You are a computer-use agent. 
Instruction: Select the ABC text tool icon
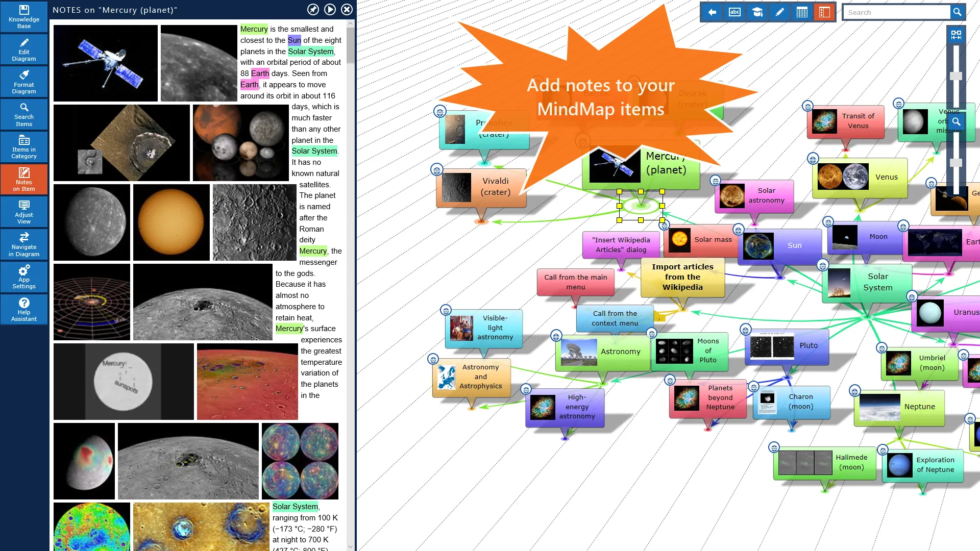point(736,12)
